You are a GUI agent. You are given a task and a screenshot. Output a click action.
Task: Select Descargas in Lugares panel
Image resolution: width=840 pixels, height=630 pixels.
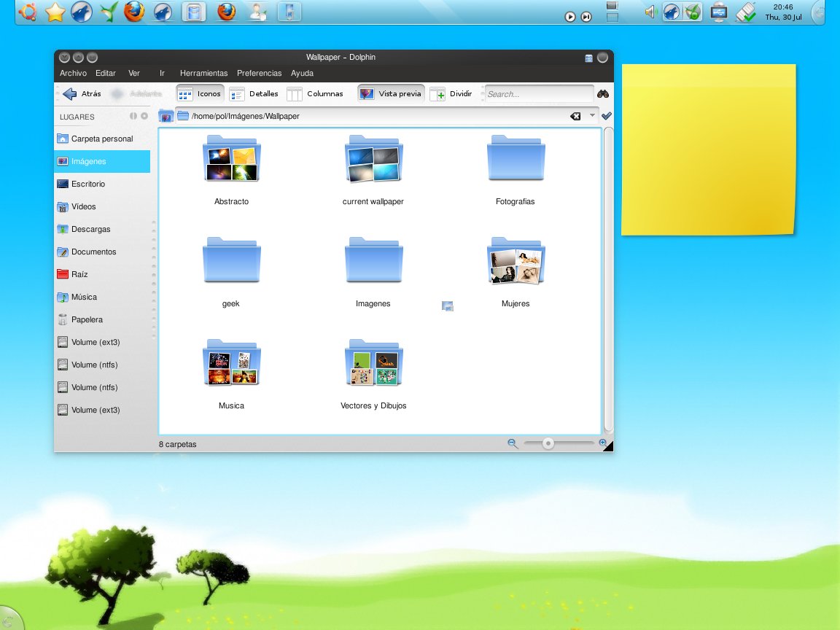pyautogui.click(x=102, y=229)
